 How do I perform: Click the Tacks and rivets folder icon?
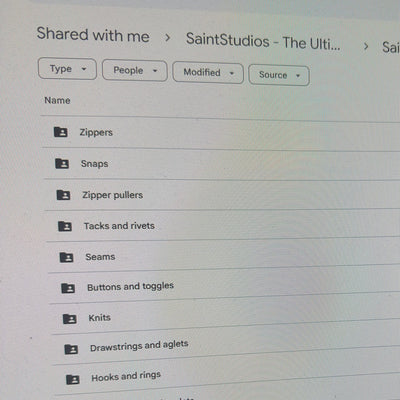point(65,226)
